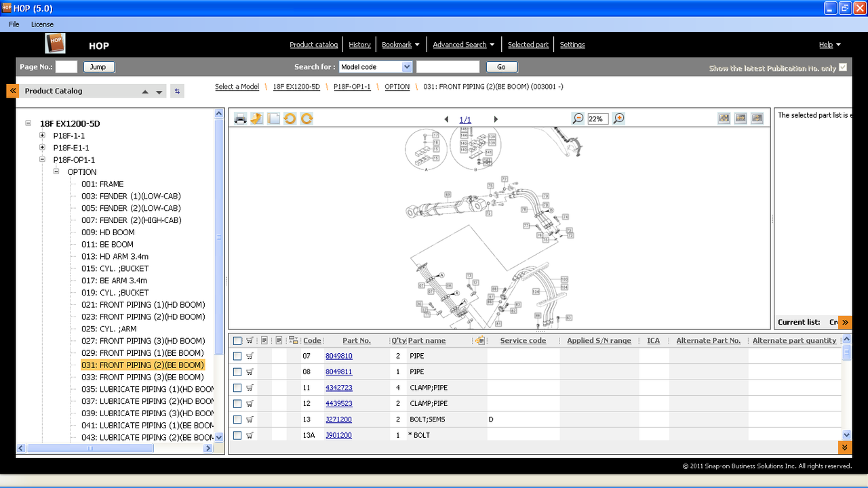
Task: Check the box for part J901200
Action: tap(237, 435)
